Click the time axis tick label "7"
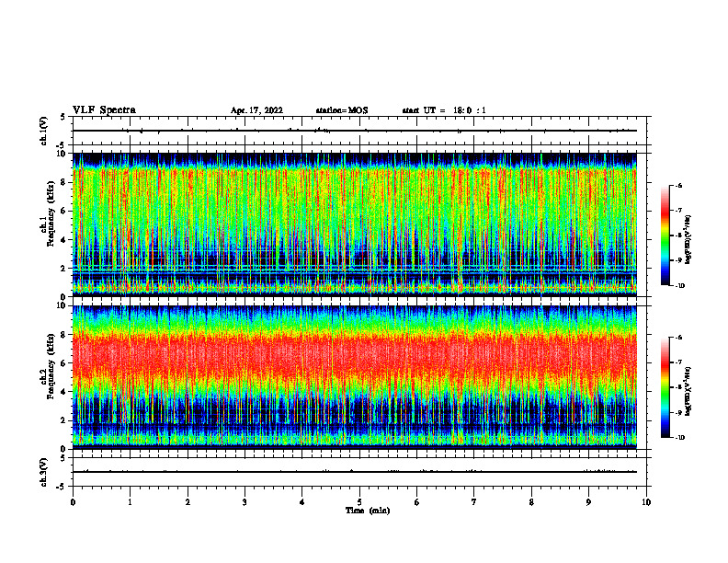 [474, 502]
